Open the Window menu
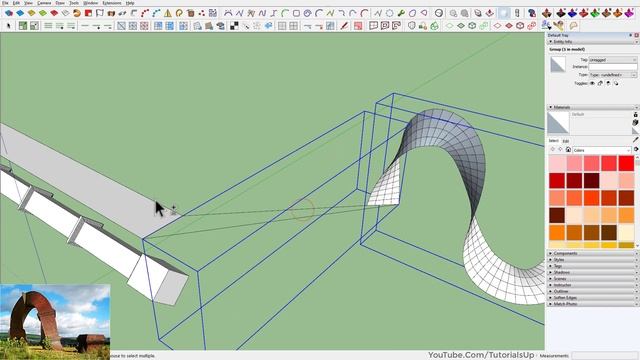640x360 pixels. point(91,3)
